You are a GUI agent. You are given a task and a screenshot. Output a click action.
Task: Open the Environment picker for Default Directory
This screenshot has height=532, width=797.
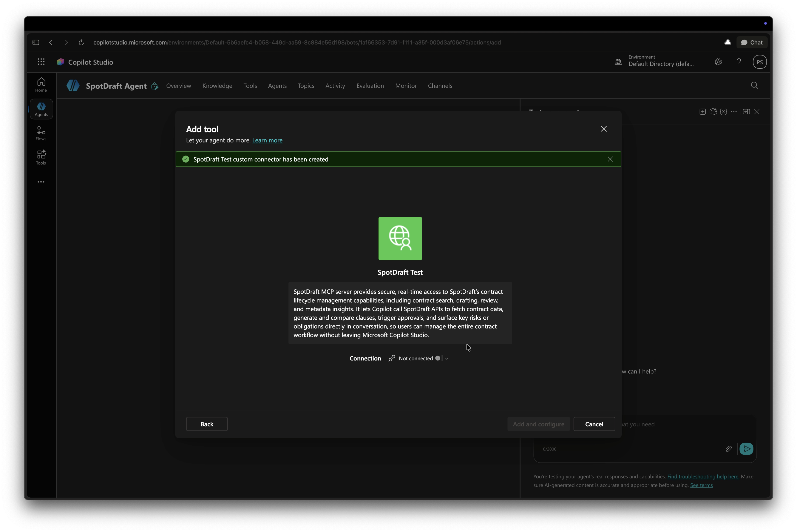[654, 62]
